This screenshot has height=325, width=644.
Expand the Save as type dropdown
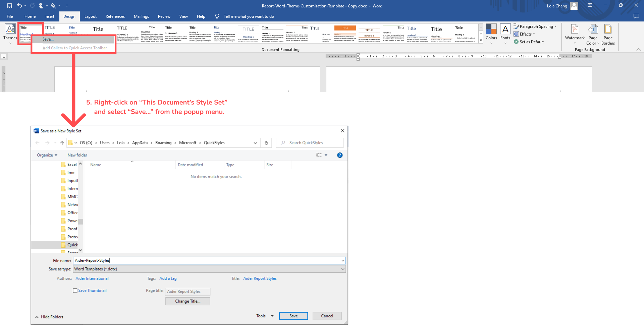342,269
